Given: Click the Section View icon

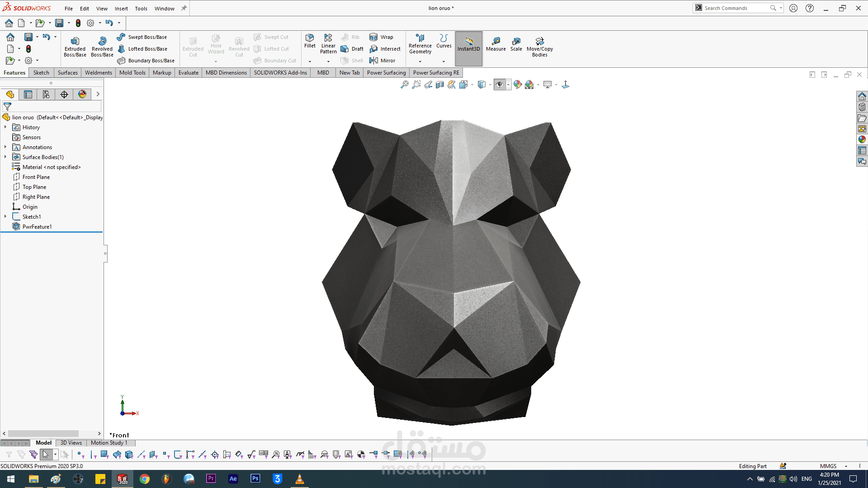Looking at the screenshot, I should [439, 84].
